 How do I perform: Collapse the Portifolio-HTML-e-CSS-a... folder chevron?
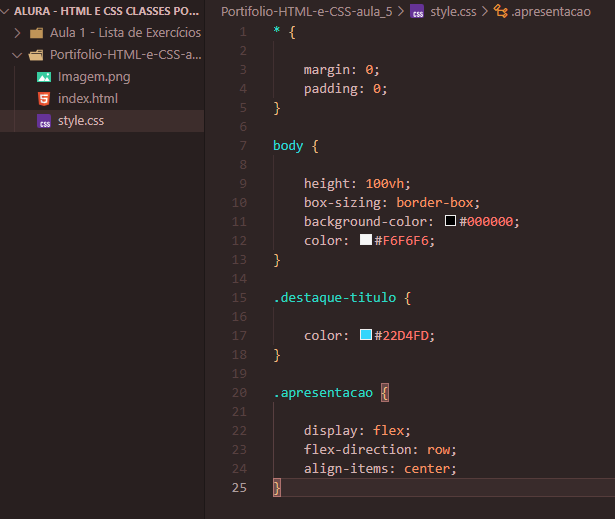coord(17,55)
